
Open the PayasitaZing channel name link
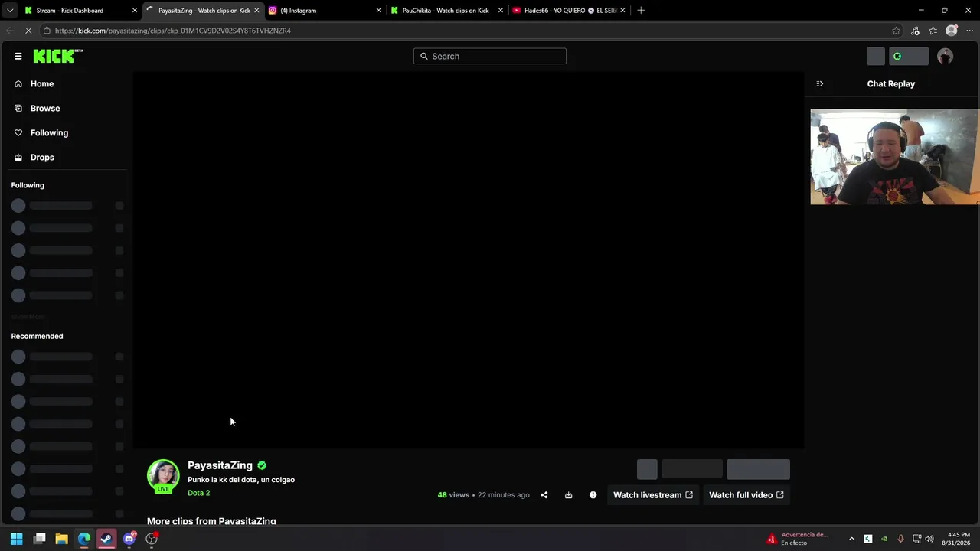(220, 465)
